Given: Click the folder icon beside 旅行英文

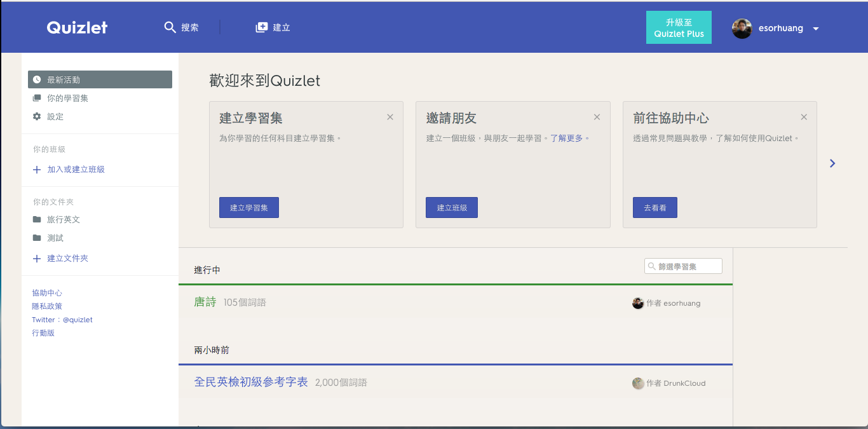Looking at the screenshot, I should point(37,219).
